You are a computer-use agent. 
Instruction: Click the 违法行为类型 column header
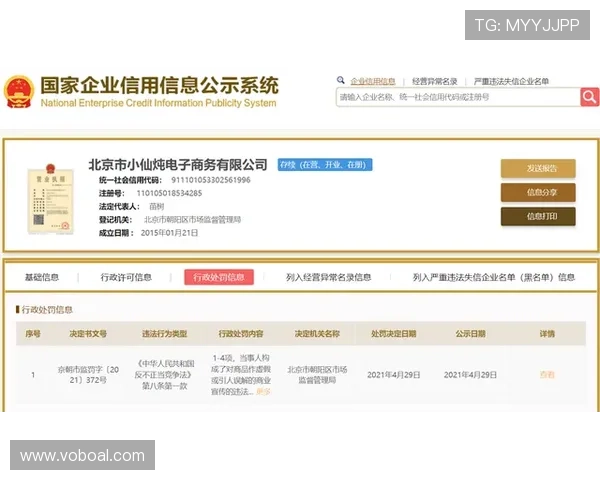(x=165, y=334)
